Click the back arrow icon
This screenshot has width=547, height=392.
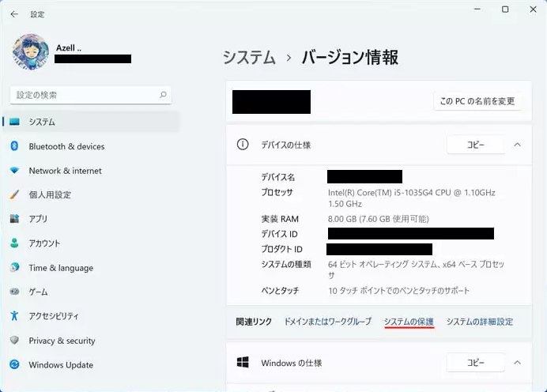(14, 14)
